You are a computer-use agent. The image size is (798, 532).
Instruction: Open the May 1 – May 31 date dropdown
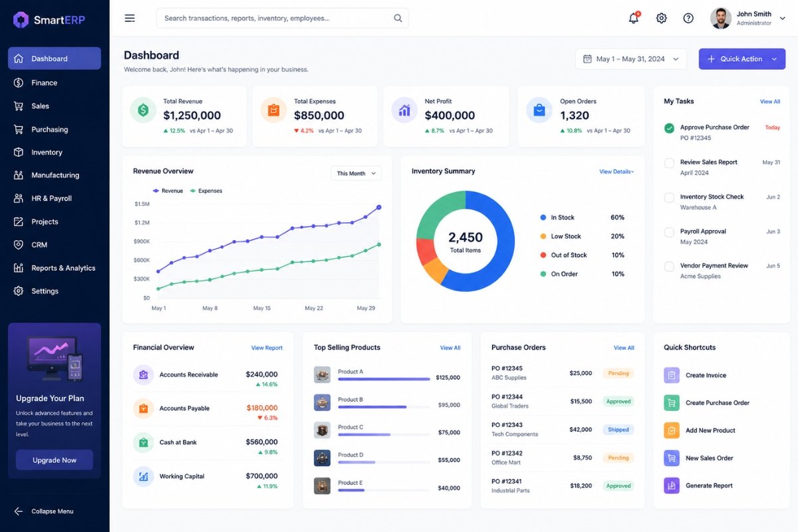pyautogui.click(x=631, y=59)
